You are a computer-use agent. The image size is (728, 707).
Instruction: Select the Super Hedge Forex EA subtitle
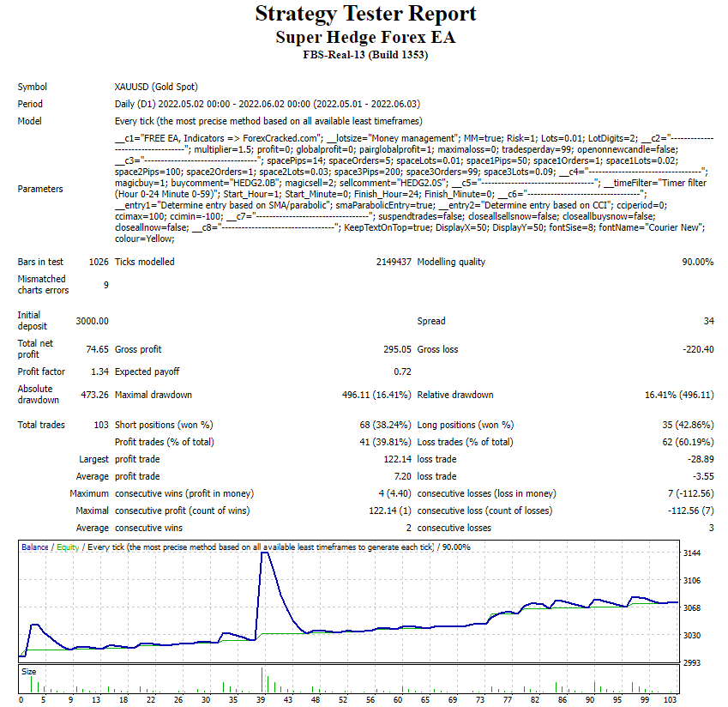(x=365, y=38)
